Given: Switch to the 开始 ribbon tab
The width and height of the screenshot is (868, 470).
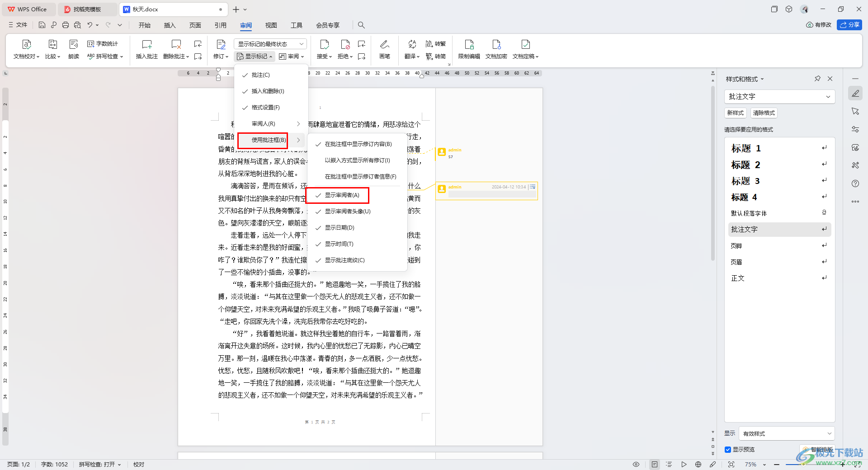Looking at the screenshot, I should click(x=145, y=25).
